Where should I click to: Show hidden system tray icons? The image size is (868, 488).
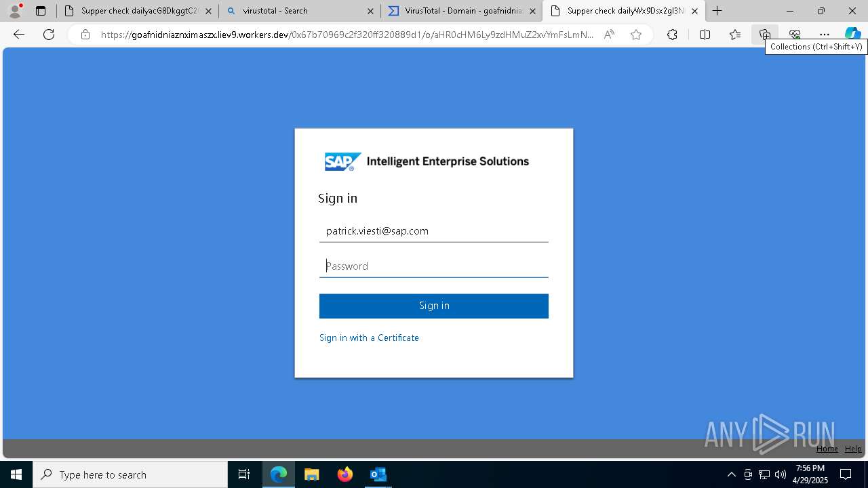[x=731, y=474]
